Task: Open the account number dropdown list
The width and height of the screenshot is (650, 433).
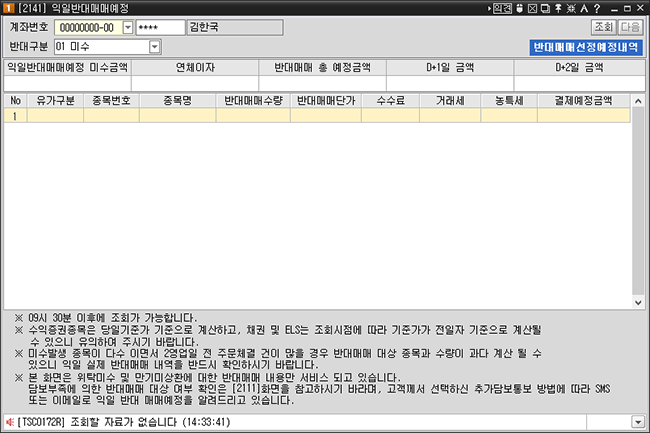Action: pyautogui.click(x=128, y=28)
